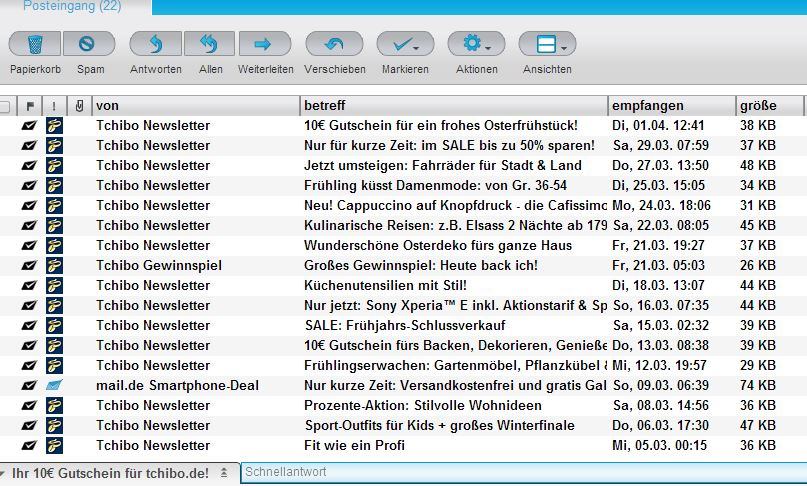The image size is (807, 486).
Task: Click Tchibo logo icon of Cappuccino mail
Action: click(x=55, y=205)
